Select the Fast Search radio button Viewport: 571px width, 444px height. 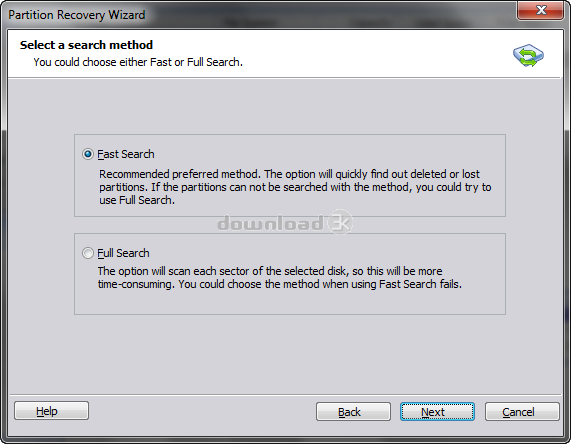(88, 154)
